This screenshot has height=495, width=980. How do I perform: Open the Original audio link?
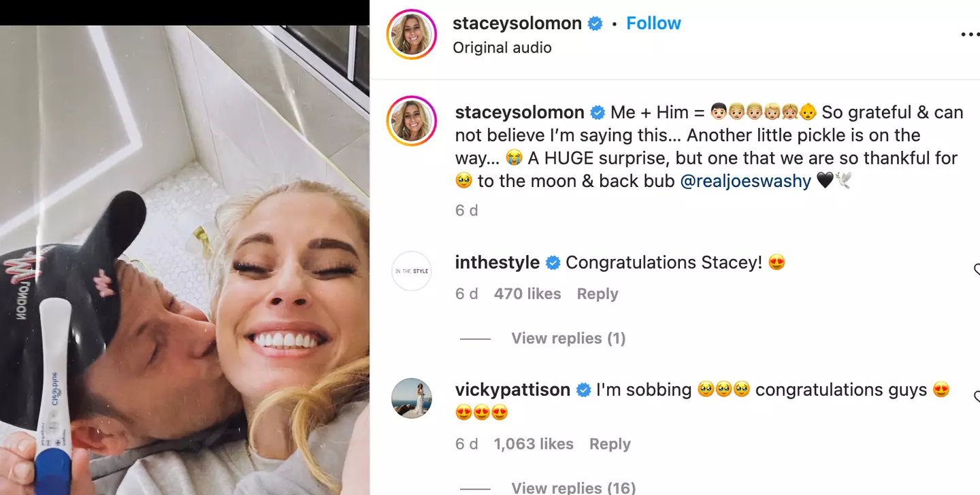pos(502,48)
